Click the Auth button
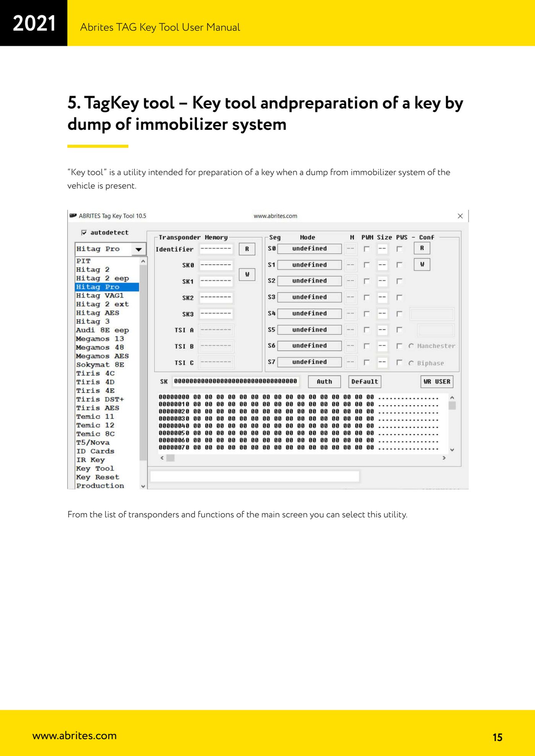This screenshot has width=535, height=756. pyautogui.click(x=324, y=382)
